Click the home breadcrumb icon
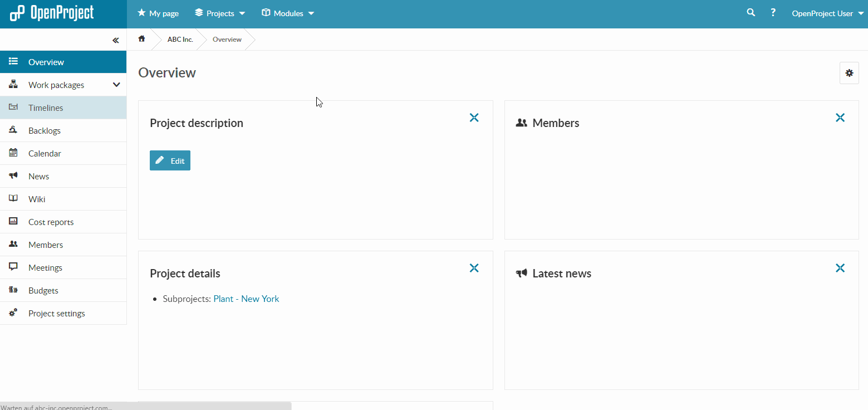 (x=142, y=39)
